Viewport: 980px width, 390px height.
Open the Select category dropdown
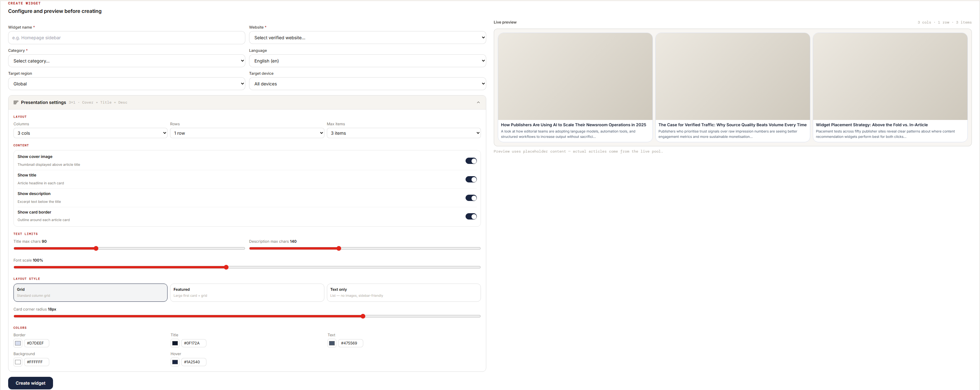click(x=126, y=61)
